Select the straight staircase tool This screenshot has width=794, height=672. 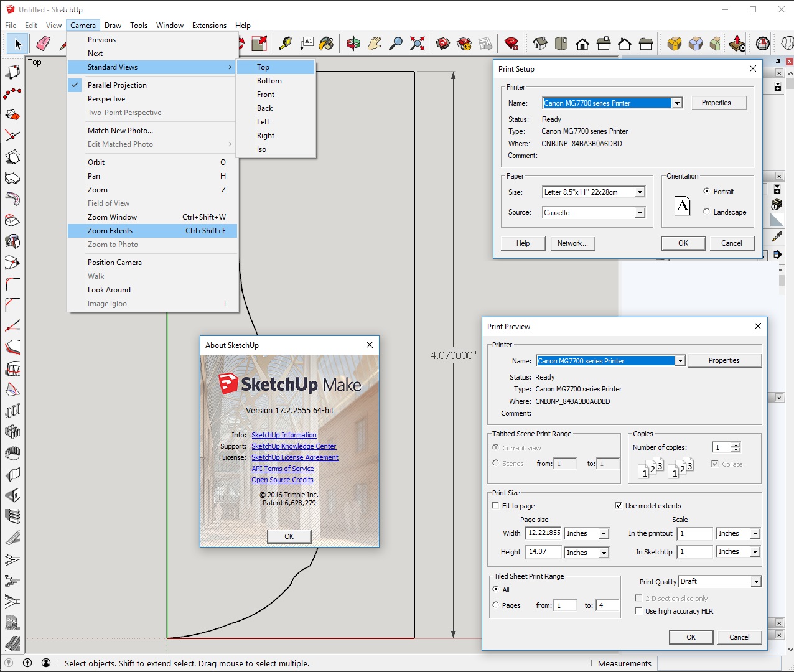pyautogui.click(x=12, y=538)
